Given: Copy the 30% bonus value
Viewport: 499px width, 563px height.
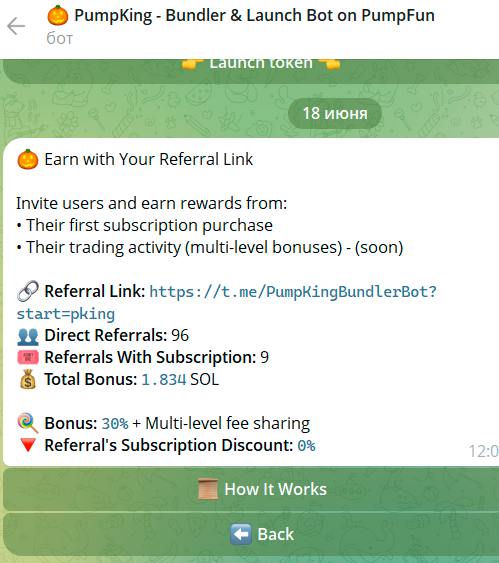Looking at the screenshot, I should pos(115,424).
